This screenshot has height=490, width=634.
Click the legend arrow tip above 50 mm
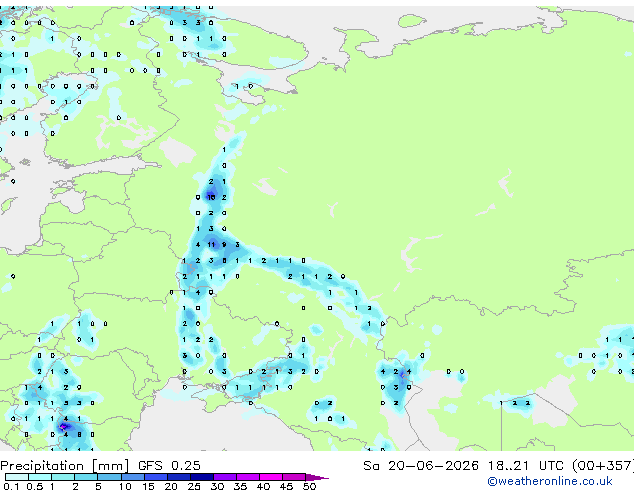click(x=317, y=477)
